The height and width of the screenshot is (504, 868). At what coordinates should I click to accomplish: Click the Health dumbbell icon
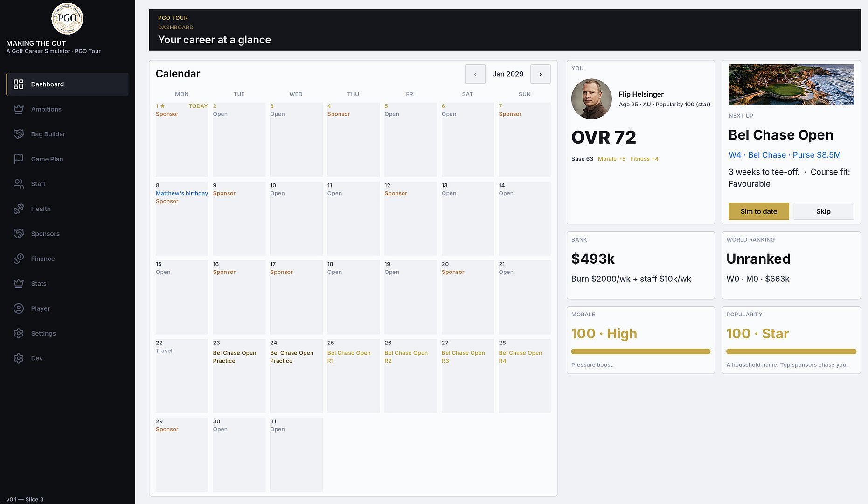click(19, 209)
